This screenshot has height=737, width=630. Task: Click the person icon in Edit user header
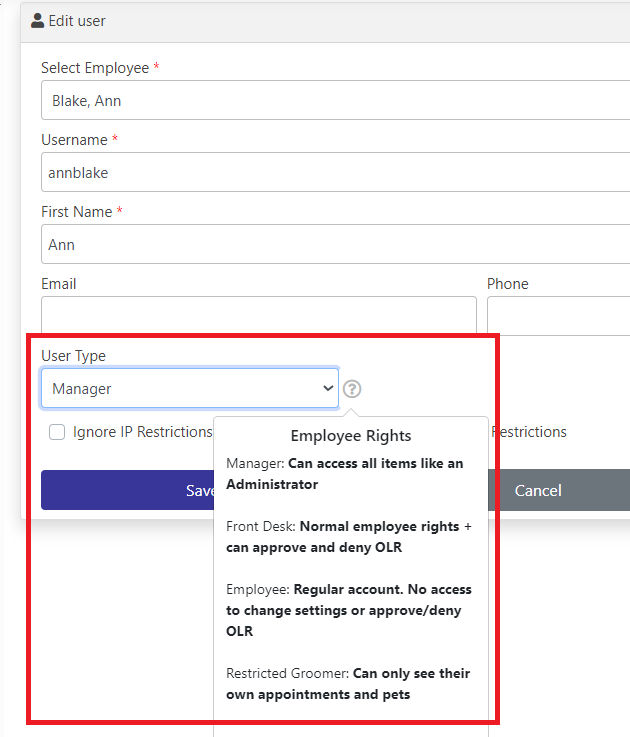[x=38, y=21]
